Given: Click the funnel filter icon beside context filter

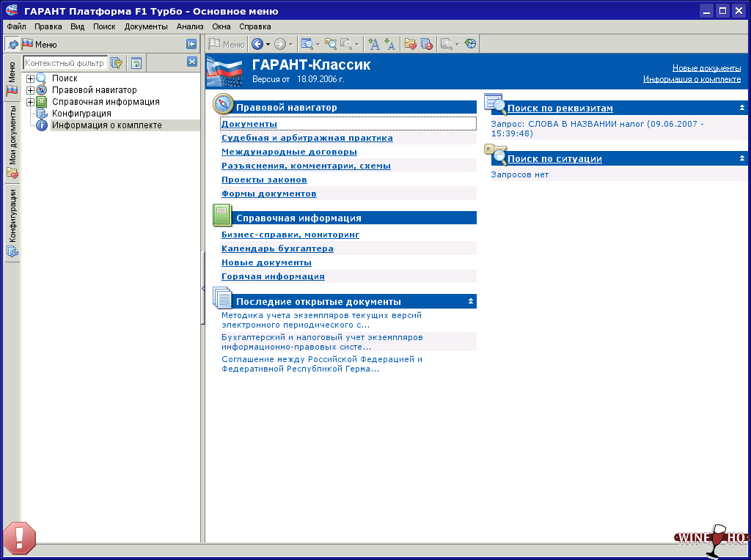Looking at the screenshot, I should tap(117, 63).
